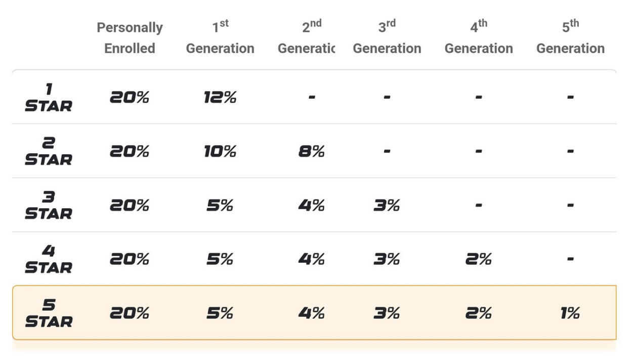The width and height of the screenshot is (631, 364).
Task: Click the Personally Enrolled column header
Action: [x=130, y=38]
